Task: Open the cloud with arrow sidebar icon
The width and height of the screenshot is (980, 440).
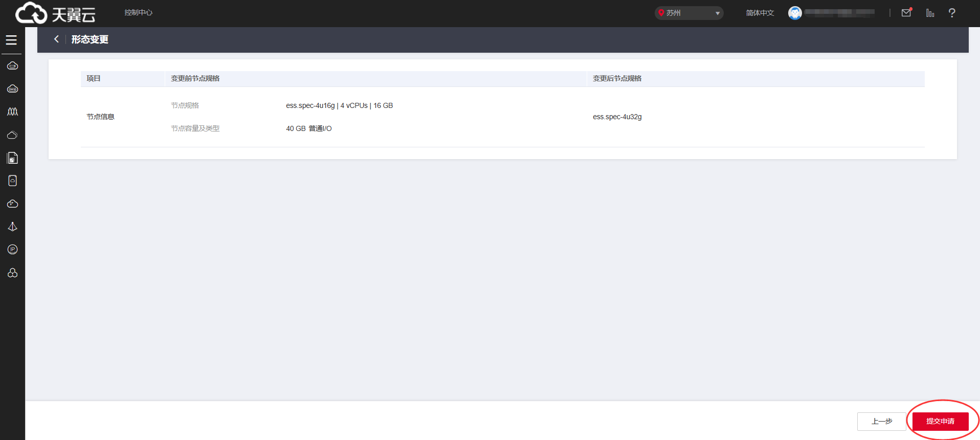Action: tap(12, 204)
